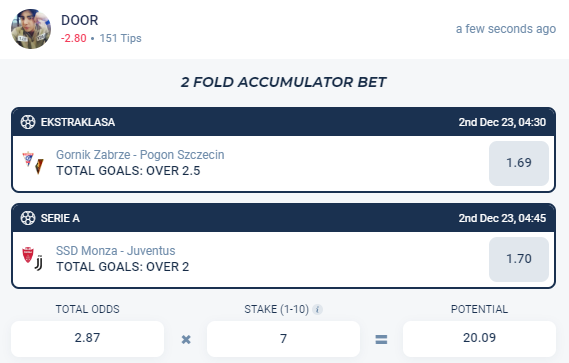
Task: Open SSD Monza - Juventus match
Action: [115, 251]
